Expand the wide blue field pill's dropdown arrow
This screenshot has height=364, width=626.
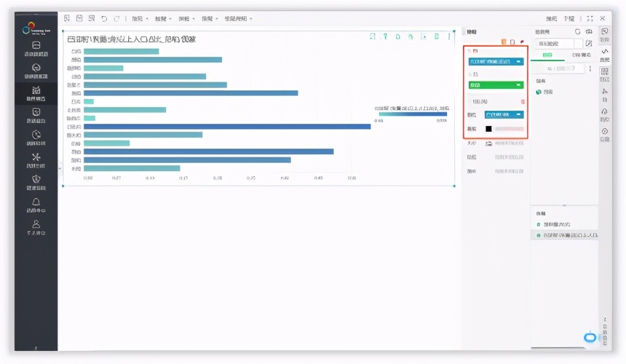(x=518, y=61)
